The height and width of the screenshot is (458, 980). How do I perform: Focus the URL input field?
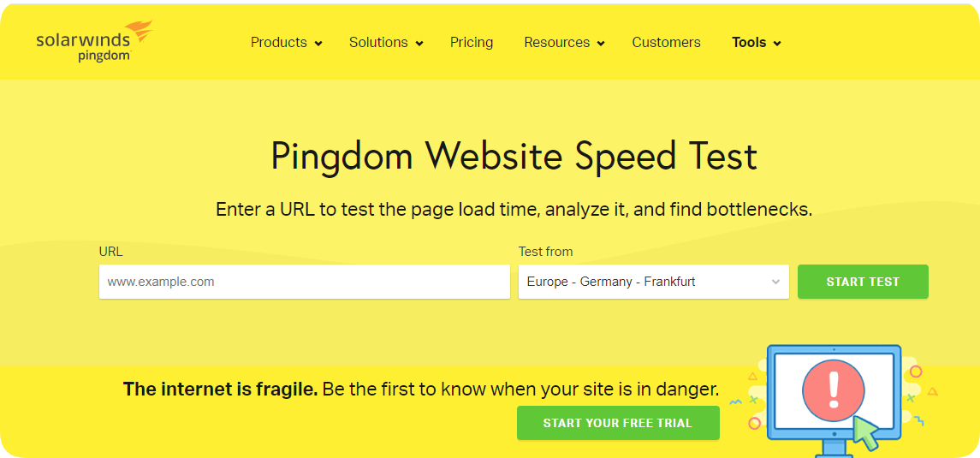[x=304, y=282]
